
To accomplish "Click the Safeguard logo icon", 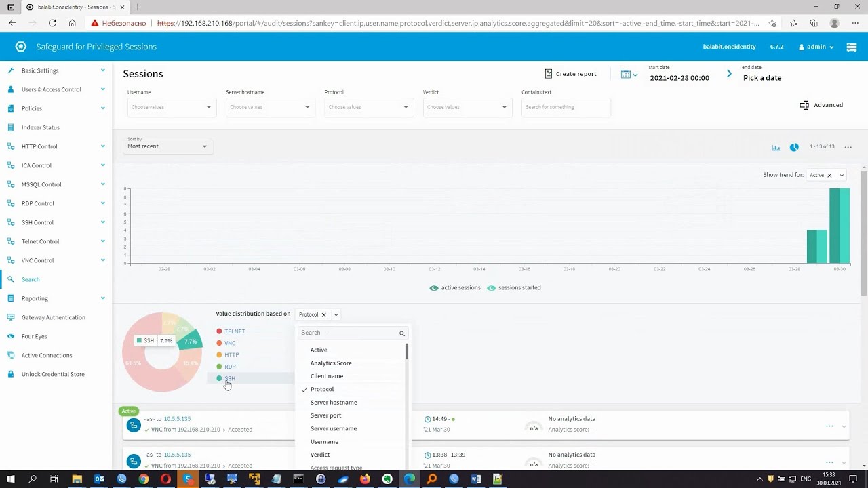I will coord(21,47).
